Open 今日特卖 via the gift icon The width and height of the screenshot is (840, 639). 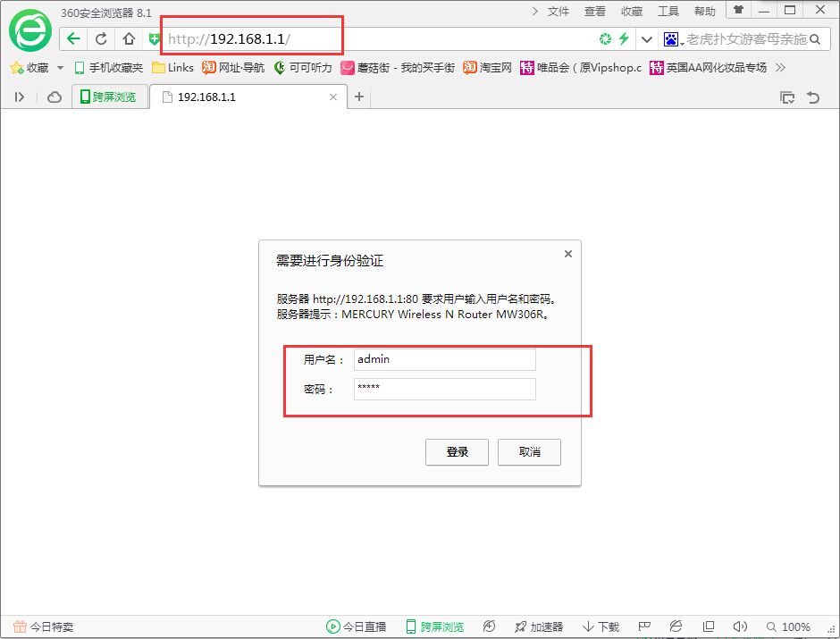(19, 626)
